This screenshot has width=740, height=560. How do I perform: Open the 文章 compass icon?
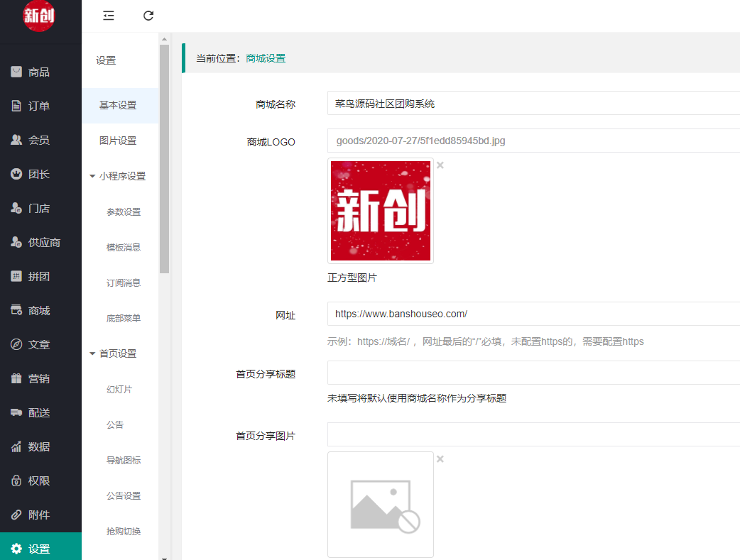pos(16,344)
